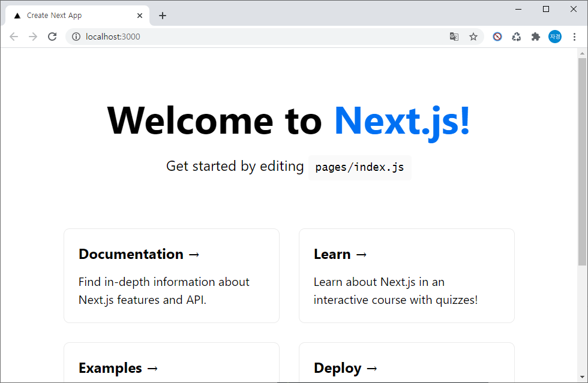Open the Extensions puzzle-piece menu
The image size is (588, 383).
point(535,37)
